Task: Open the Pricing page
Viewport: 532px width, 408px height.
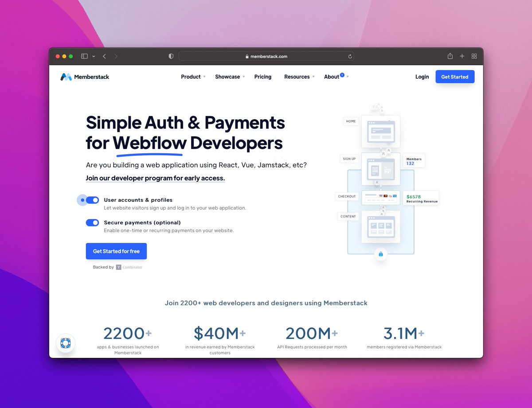Action: (263, 77)
